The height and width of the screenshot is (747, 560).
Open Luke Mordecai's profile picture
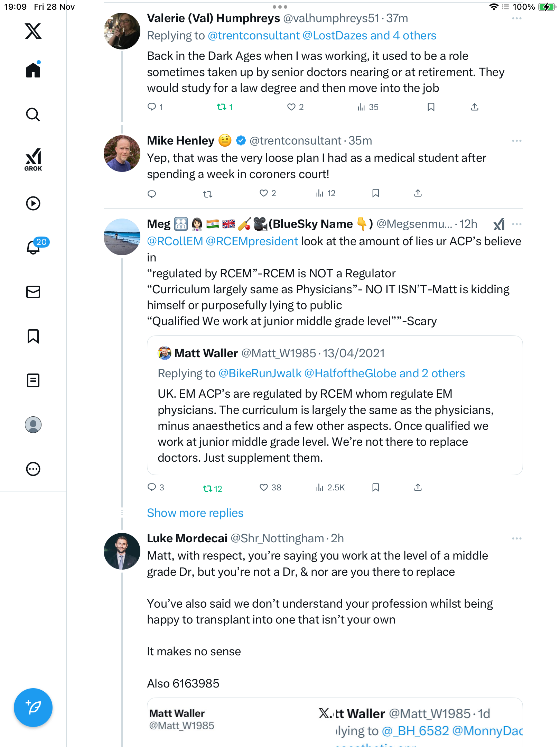coord(122,551)
